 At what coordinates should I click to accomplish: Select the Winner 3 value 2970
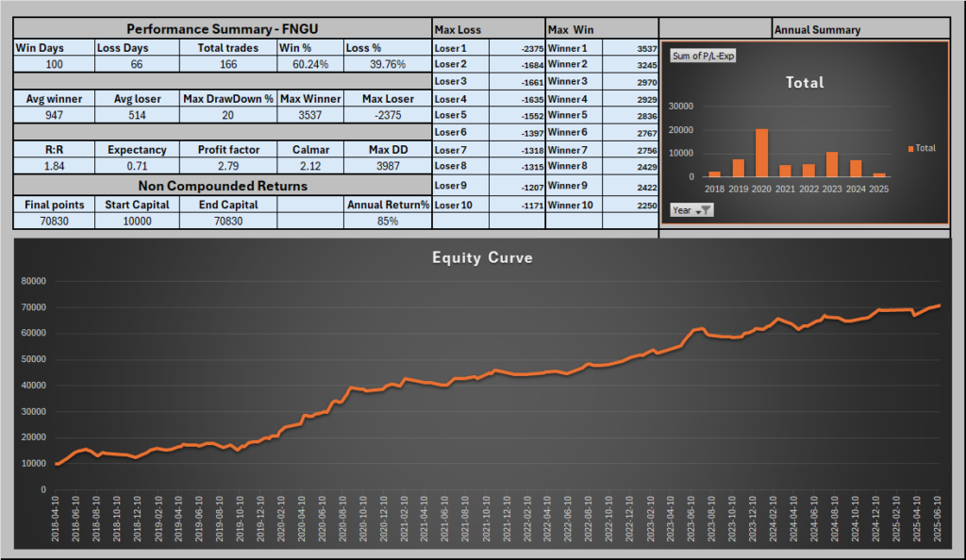[x=630, y=82]
